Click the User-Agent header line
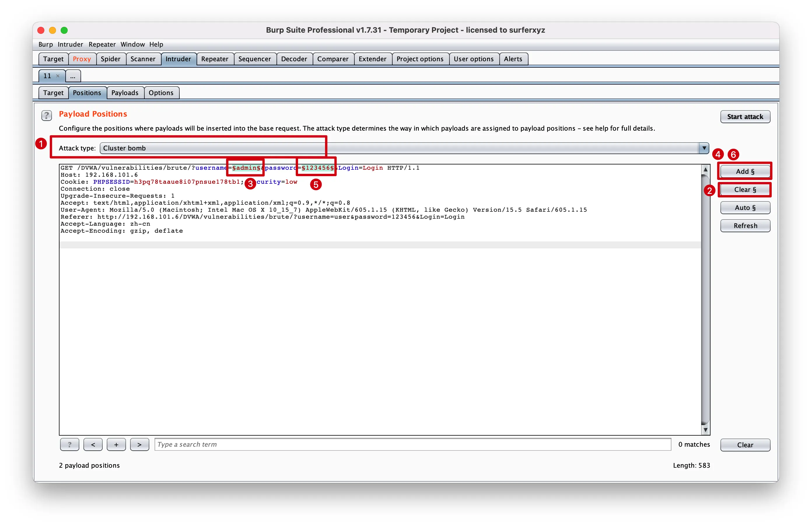The width and height of the screenshot is (812, 526). pos(324,210)
